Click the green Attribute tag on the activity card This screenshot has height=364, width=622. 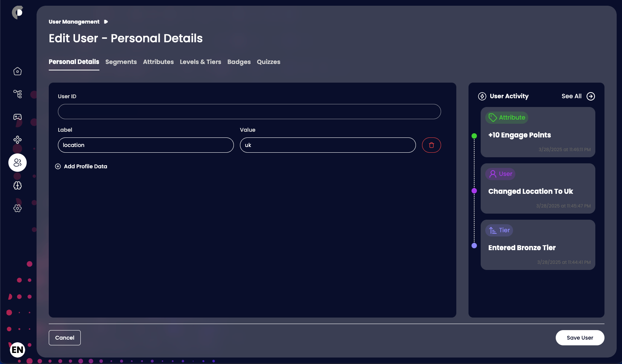(x=507, y=117)
